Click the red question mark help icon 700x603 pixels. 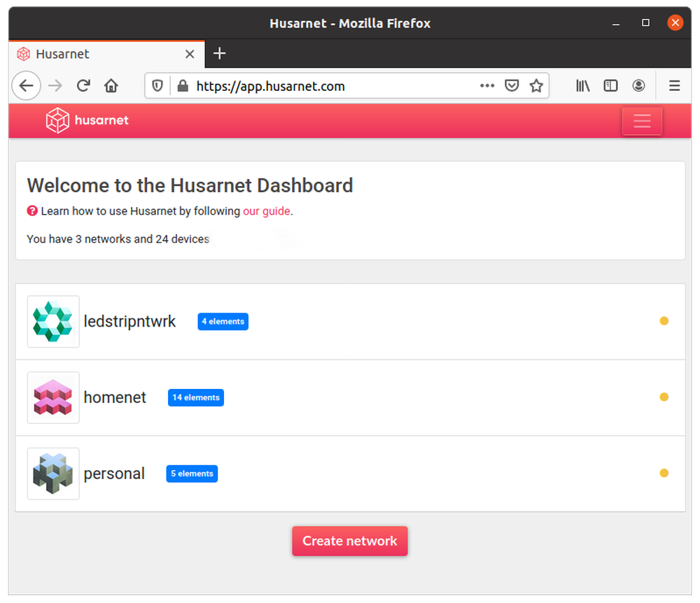point(32,211)
